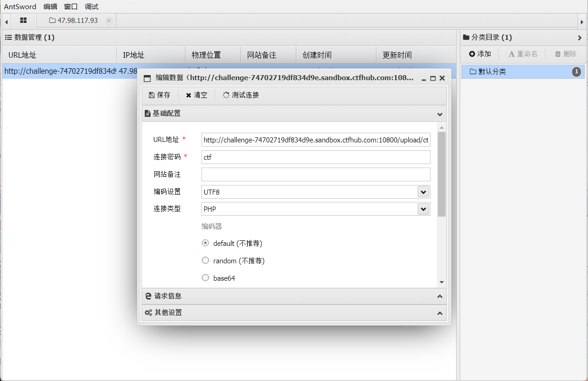This screenshot has height=381, width=588.
Task: Open the 调试 menu
Action: 92,6
